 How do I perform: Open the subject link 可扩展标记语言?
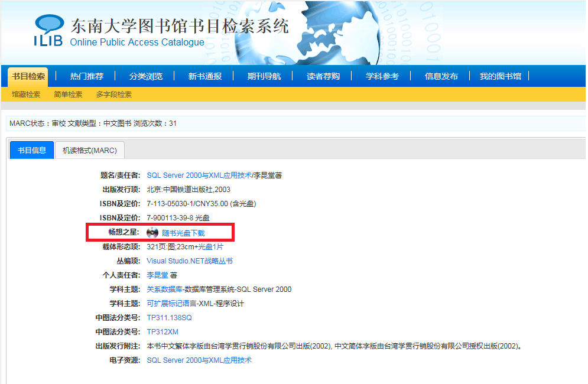pyautogui.click(x=171, y=304)
